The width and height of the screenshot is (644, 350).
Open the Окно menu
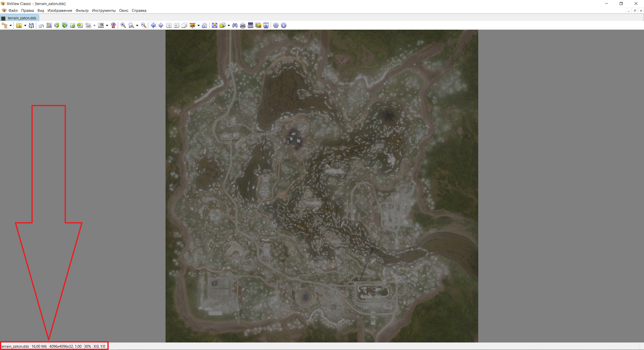pyautogui.click(x=124, y=11)
